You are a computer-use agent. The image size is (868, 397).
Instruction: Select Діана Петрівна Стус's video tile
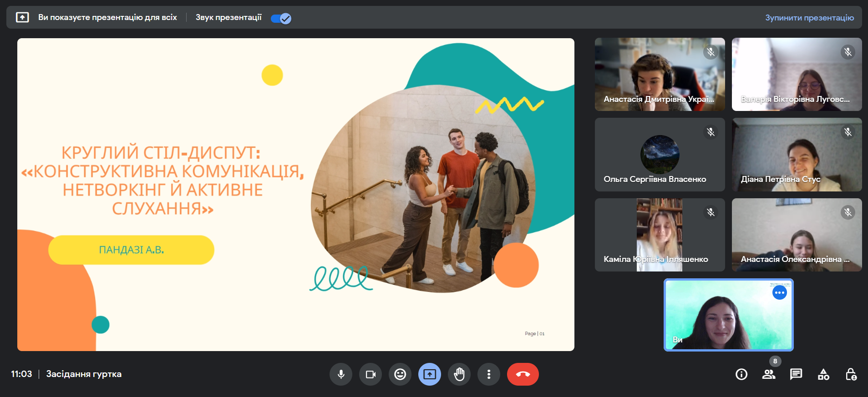[797, 155]
